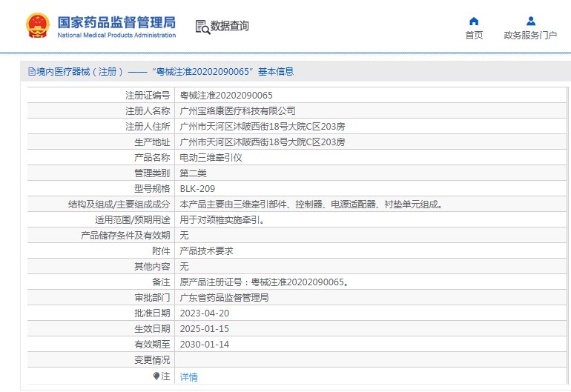The height and width of the screenshot is (392, 571).
Task: Click the home house icon
Action: 474,21
